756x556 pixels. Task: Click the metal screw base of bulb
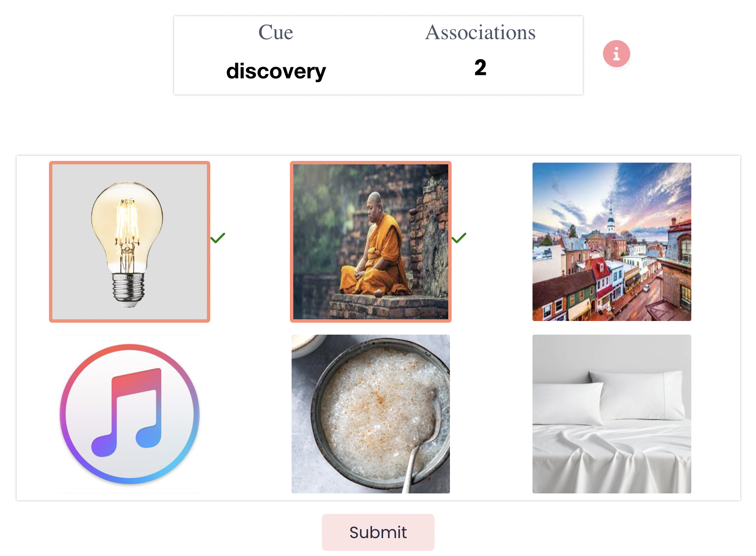(129, 288)
